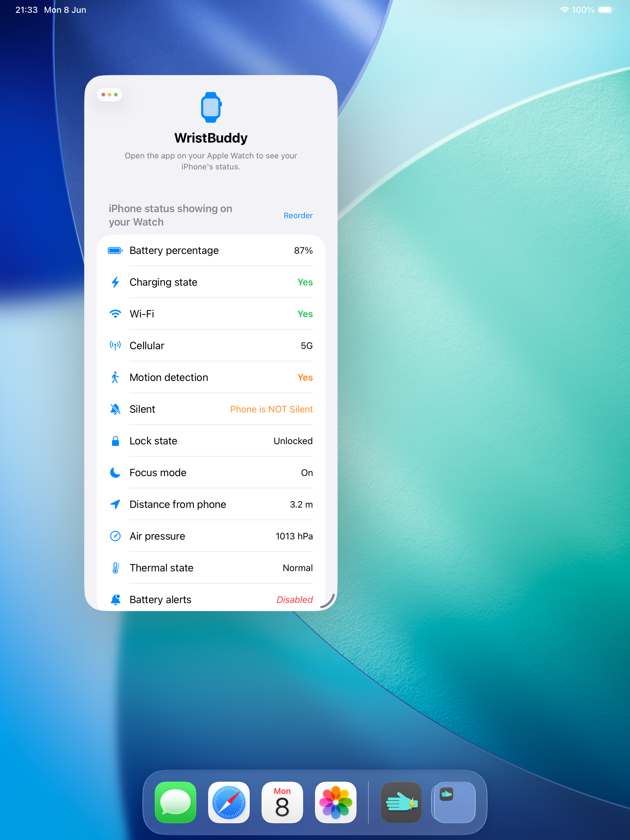Click the 5G cellular value
630x840 pixels.
point(307,346)
